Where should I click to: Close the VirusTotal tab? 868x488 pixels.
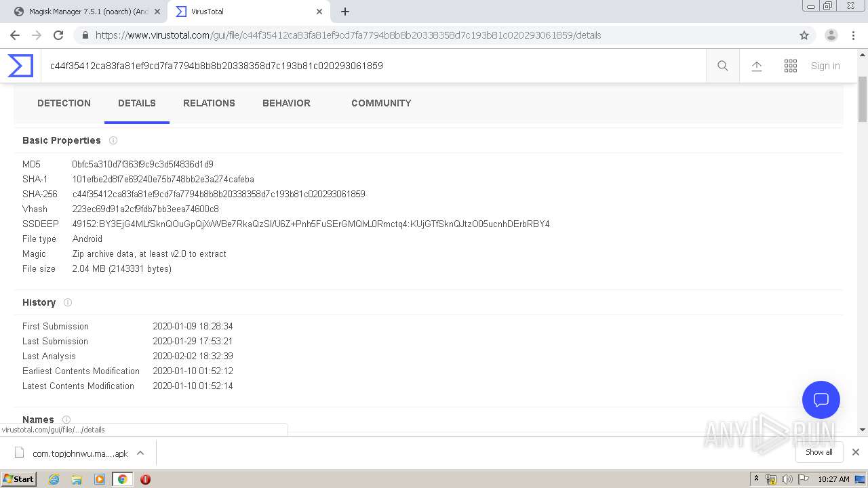click(319, 12)
